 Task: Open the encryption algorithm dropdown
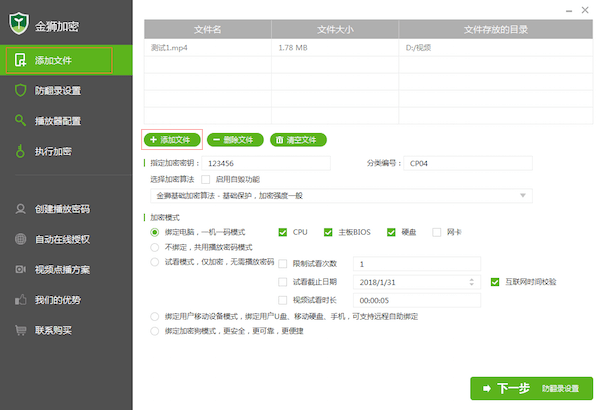pyautogui.click(x=341, y=196)
